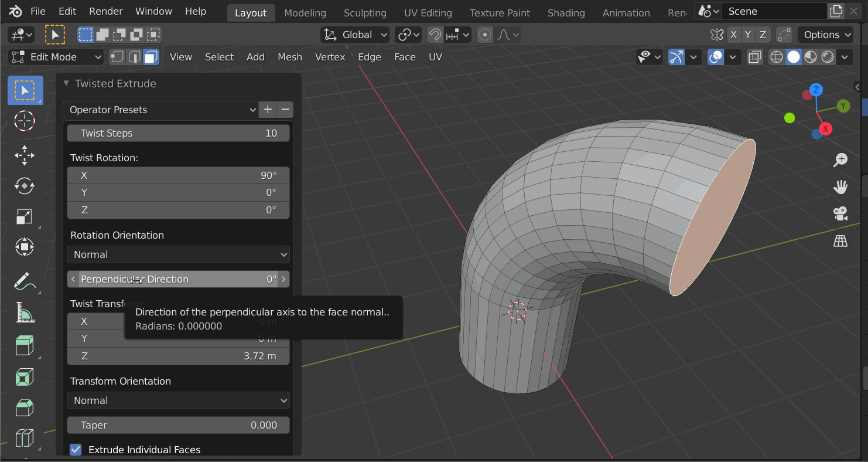This screenshot has width=868, height=462.
Task: Open the Edit Mode dropdown
Action: 56,57
